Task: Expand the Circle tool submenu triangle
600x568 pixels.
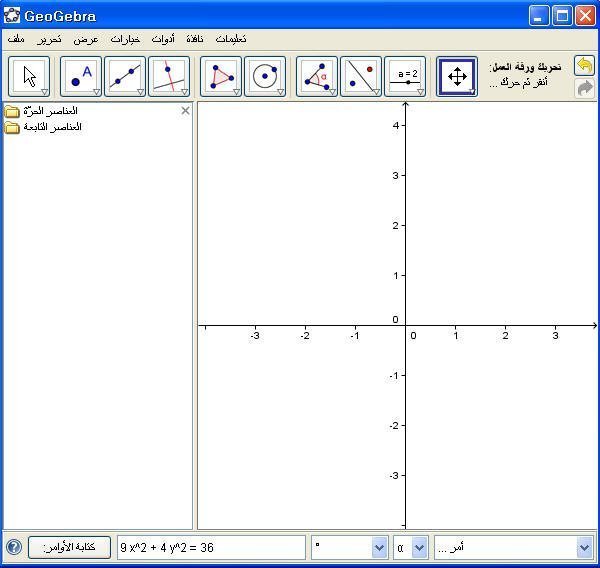Action: coord(280,92)
